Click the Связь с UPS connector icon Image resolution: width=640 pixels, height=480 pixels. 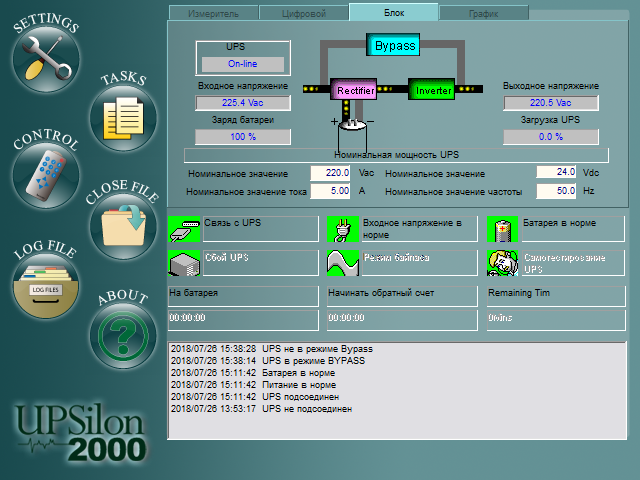tap(184, 229)
